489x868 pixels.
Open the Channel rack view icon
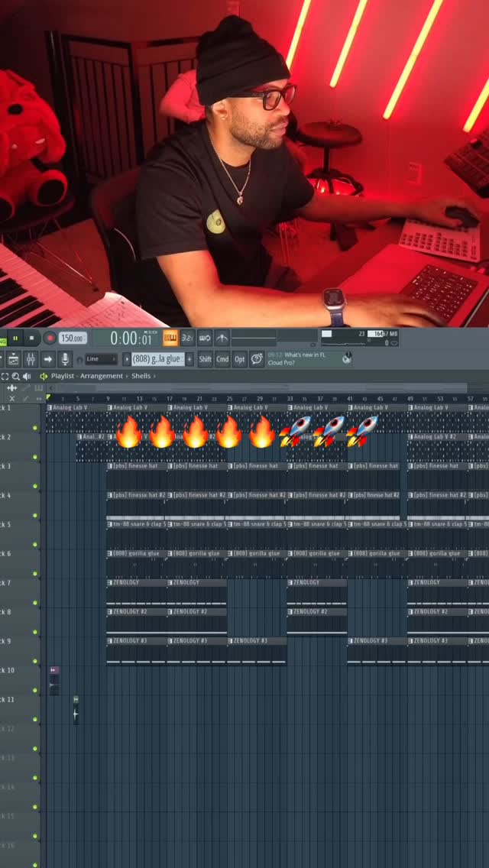click(13, 359)
